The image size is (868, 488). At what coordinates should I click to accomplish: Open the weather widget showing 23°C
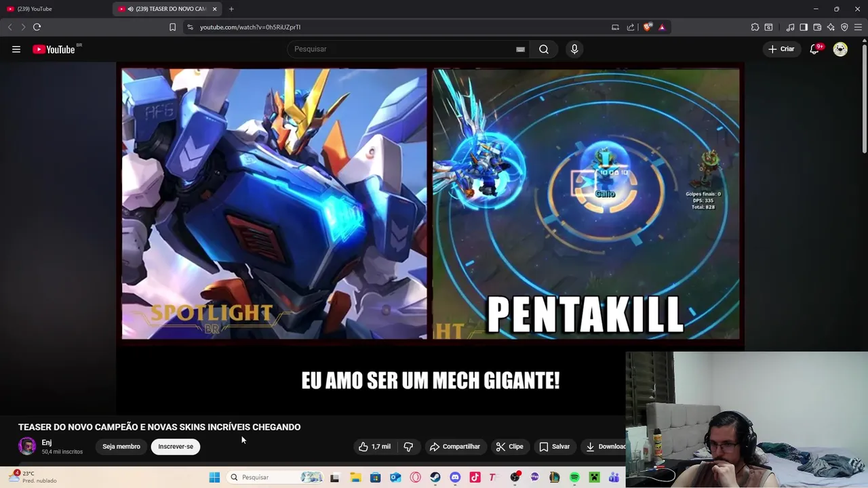[32, 477]
